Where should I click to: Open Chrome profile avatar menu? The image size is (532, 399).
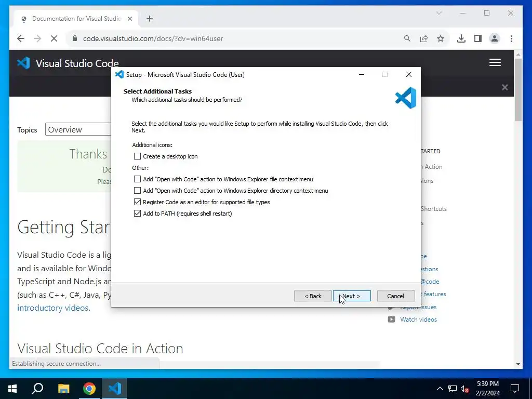[495, 38]
